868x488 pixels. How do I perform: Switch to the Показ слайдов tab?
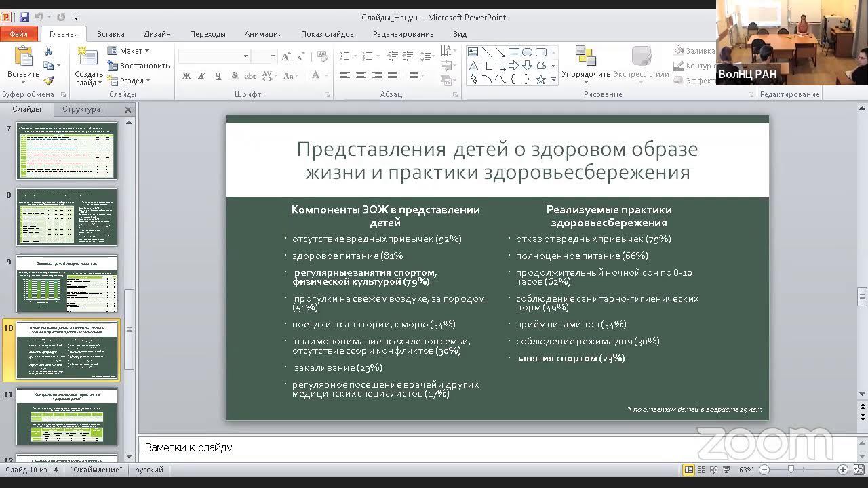click(328, 34)
